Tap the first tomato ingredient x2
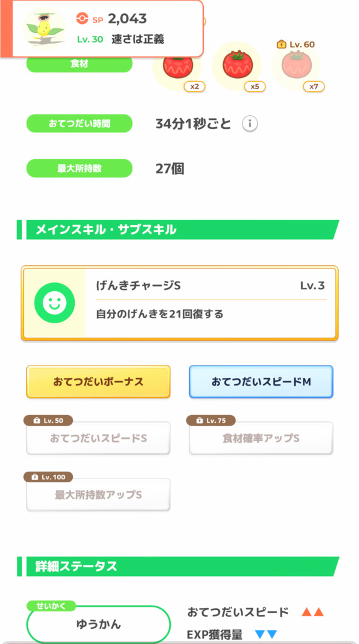This screenshot has width=359, height=644. (177, 67)
